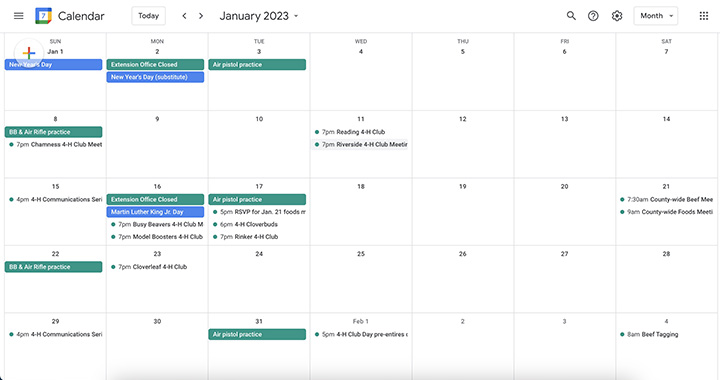Viewport: 720px width, 380px height.
Task: Open the New Year's Day event
Action: point(53,65)
